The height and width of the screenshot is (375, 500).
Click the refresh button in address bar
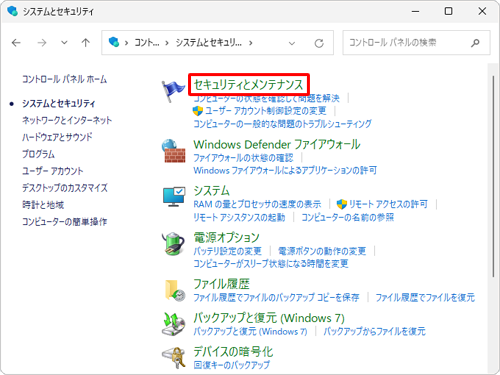tap(319, 43)
